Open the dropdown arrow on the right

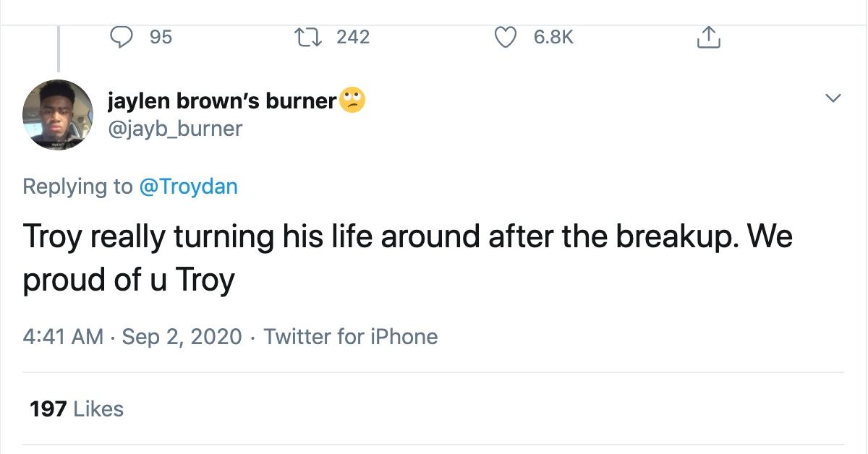833,97
